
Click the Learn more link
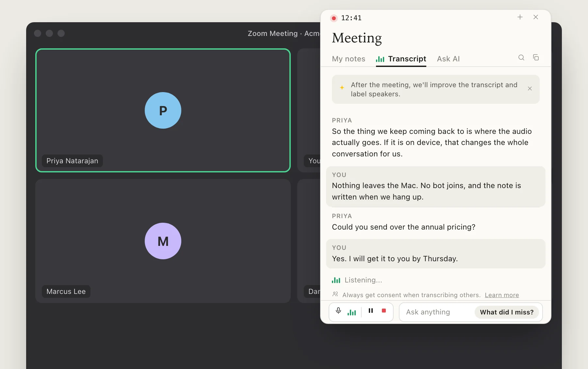click(502, 295)
